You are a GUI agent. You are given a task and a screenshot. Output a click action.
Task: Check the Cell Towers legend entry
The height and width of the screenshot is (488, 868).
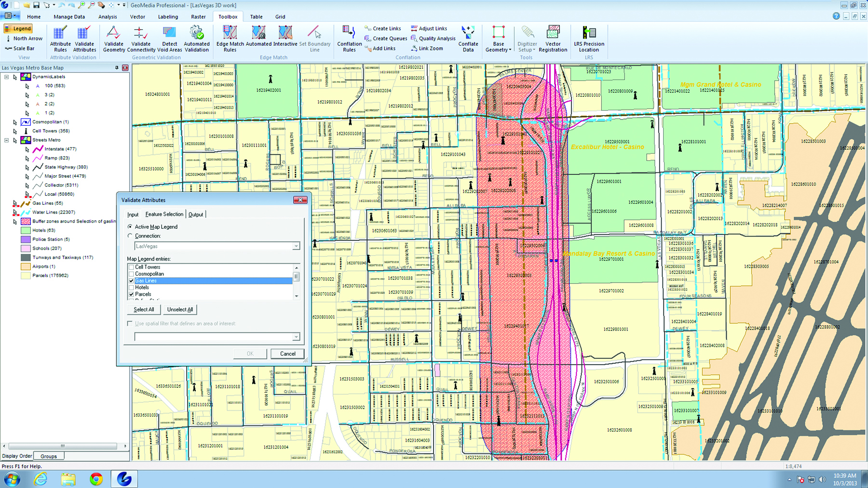131,267
